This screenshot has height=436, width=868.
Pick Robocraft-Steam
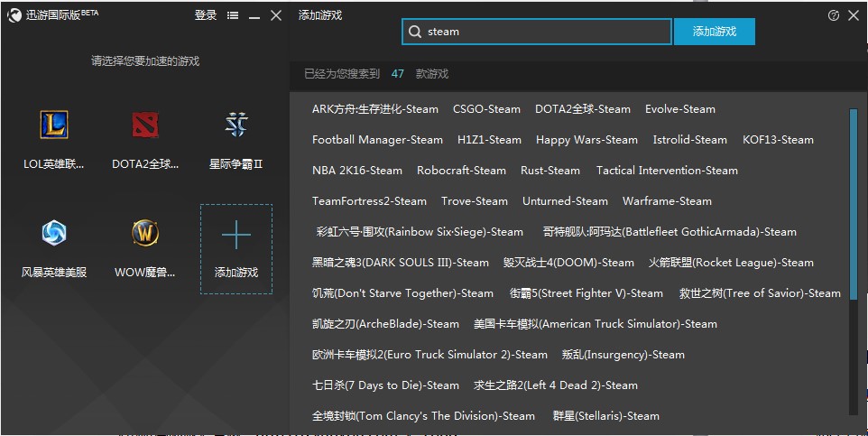pyautogui.click(x=461, y=171)
